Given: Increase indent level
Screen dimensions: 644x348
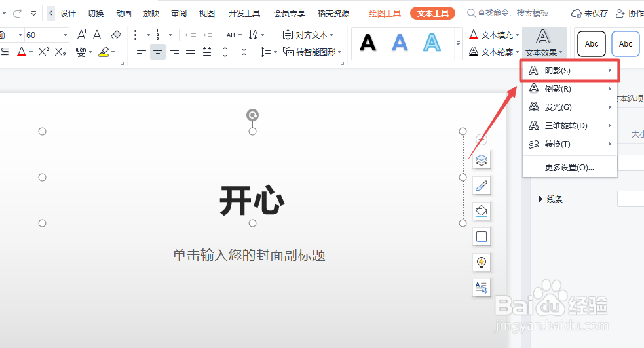Looking at the screenshot, I should (208, 35).
